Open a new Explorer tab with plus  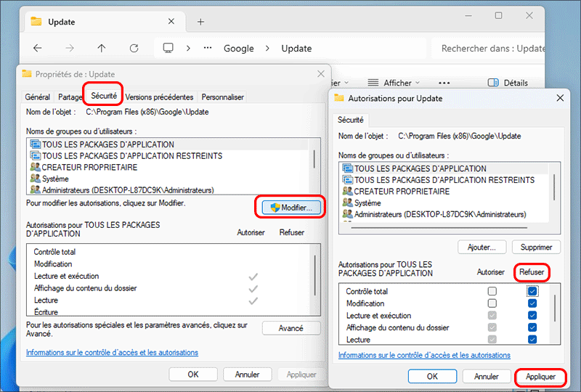point(201,22)
